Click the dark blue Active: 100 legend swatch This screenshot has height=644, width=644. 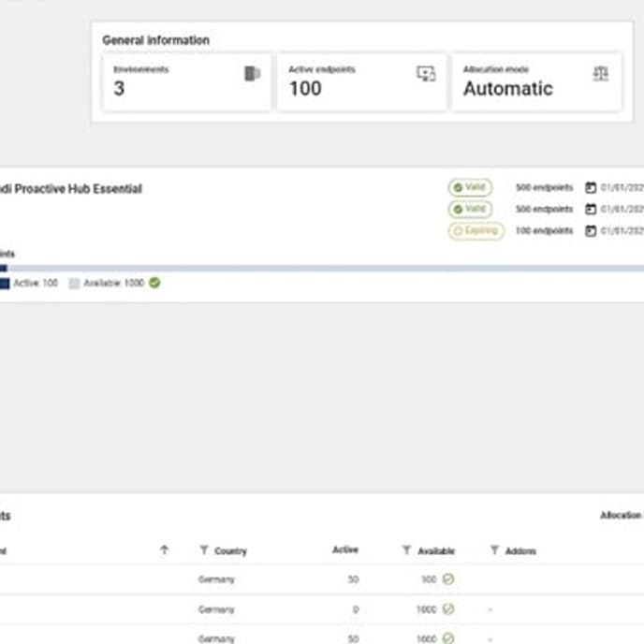(x=5, y=284)
